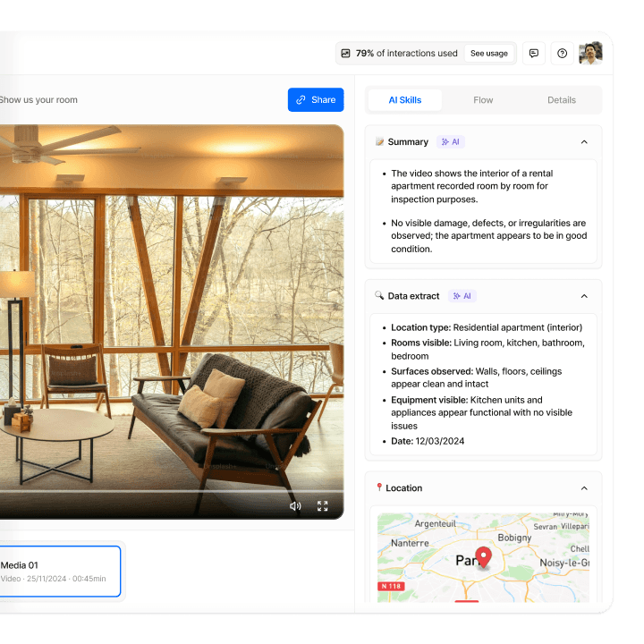This screenshot has height=644, width=644.
Task: Click the room video player
Action: pyautogui.click(x=172, y=322)
